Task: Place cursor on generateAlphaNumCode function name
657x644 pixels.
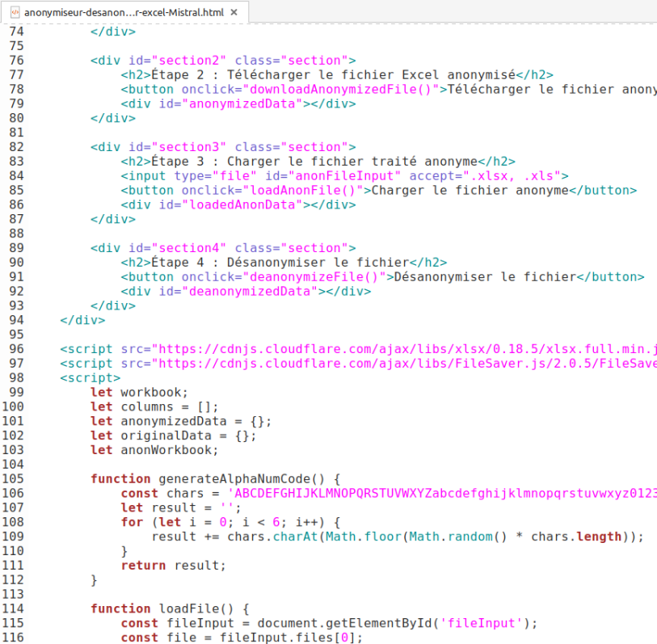Action: pyautogui.click(x=241, y=478)
